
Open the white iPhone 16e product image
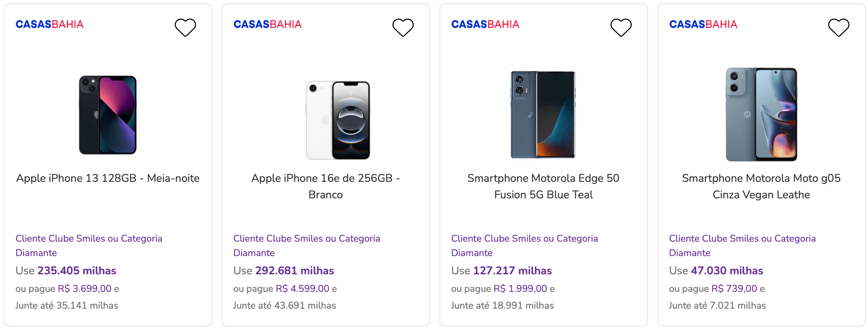[338, 120]
